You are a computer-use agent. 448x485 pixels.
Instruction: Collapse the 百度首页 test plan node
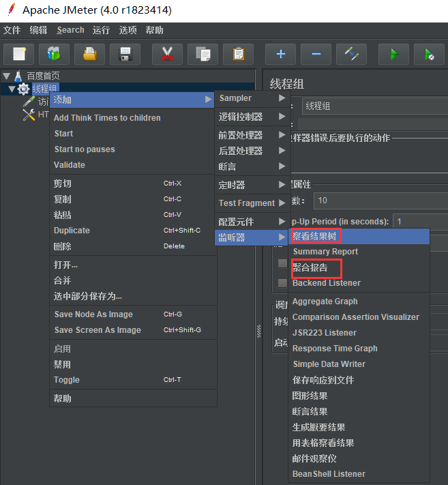pos(7,76)
